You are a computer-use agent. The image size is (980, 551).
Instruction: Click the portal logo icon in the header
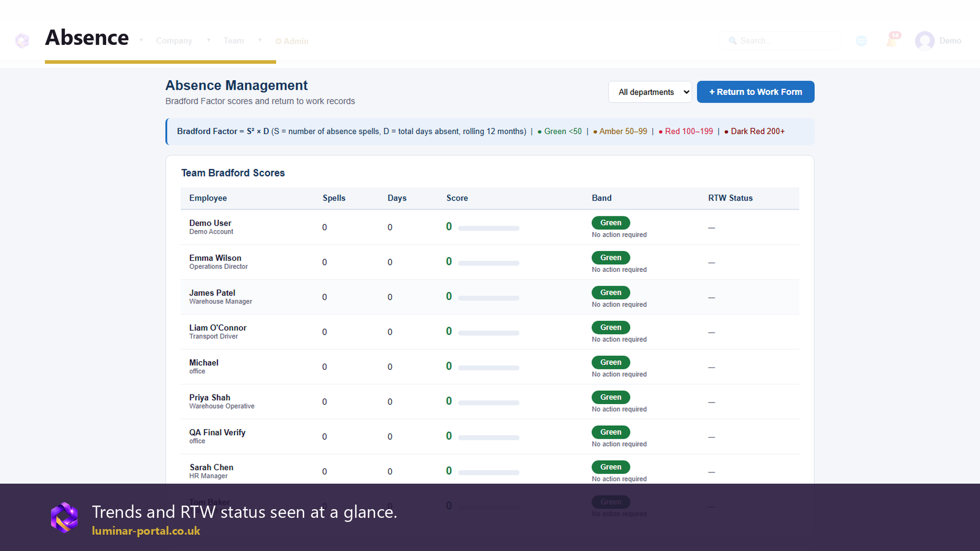[x=22, y=40]
